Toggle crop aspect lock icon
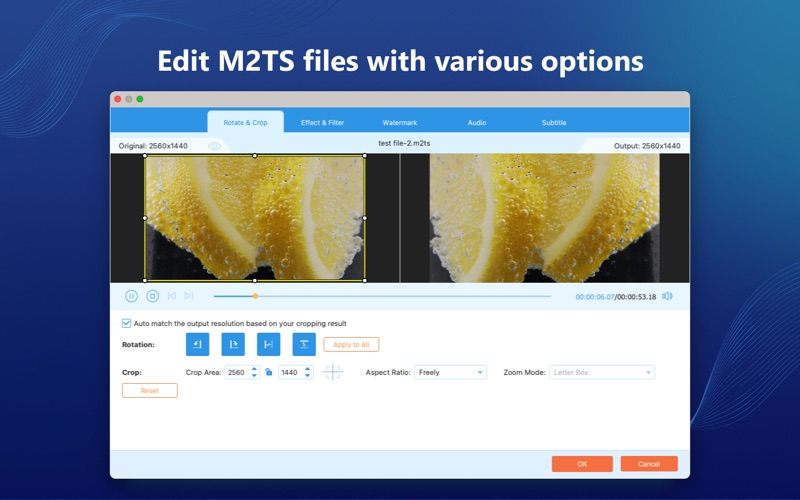 click(x=269, y=372)
